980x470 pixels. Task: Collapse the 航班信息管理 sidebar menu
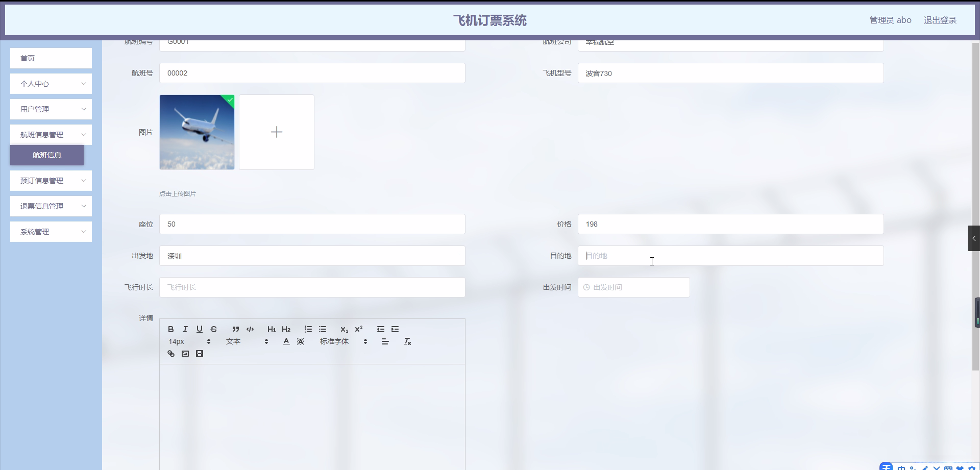(51, 135)
